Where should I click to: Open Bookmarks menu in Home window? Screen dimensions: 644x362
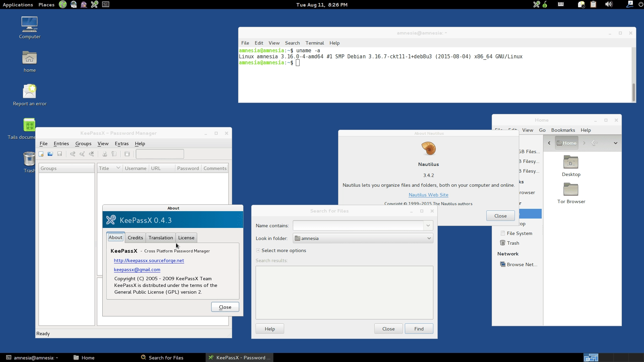click(x=563, y=130)
